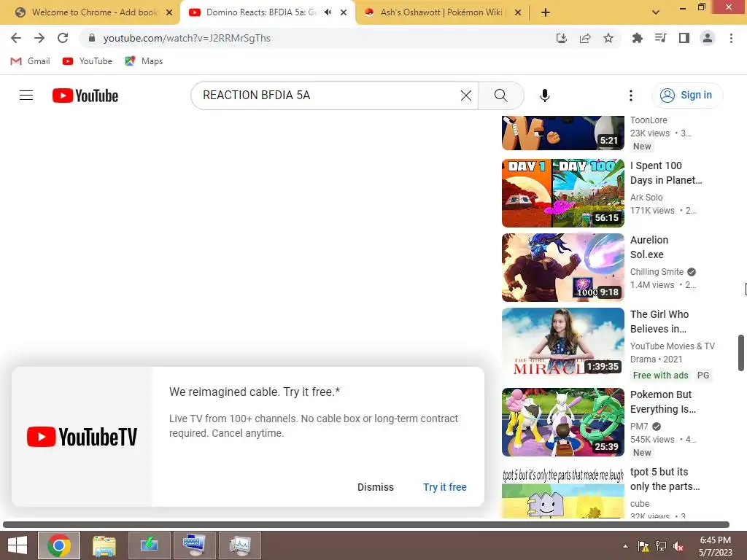Click the horizontal scrollbar at bottom
Screen dimensions: 747x560
(x=366, y=525)
